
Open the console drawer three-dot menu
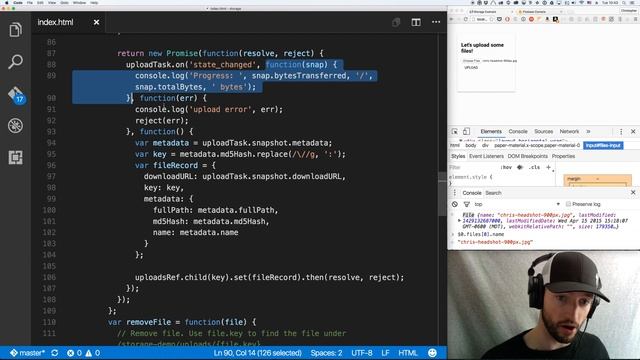click(x=454, y=193)
